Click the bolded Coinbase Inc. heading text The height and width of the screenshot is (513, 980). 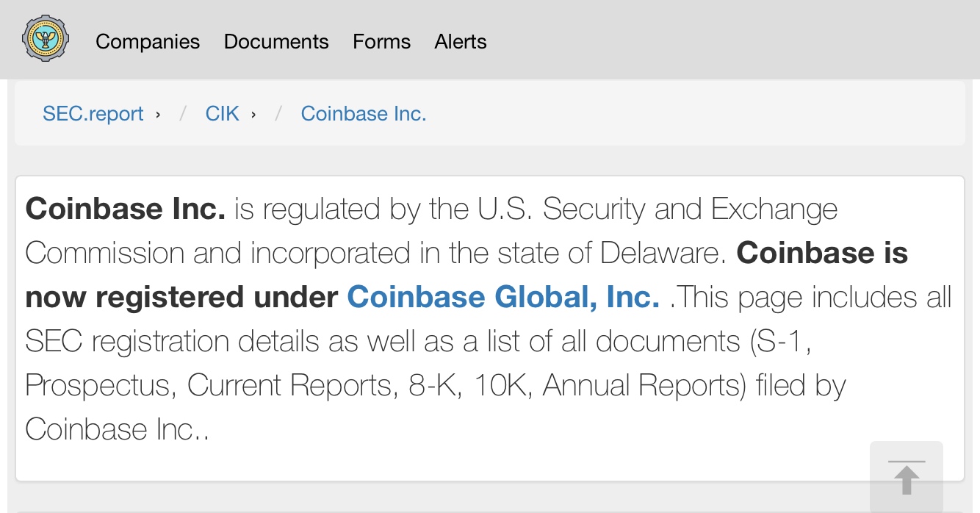point(124,209)
